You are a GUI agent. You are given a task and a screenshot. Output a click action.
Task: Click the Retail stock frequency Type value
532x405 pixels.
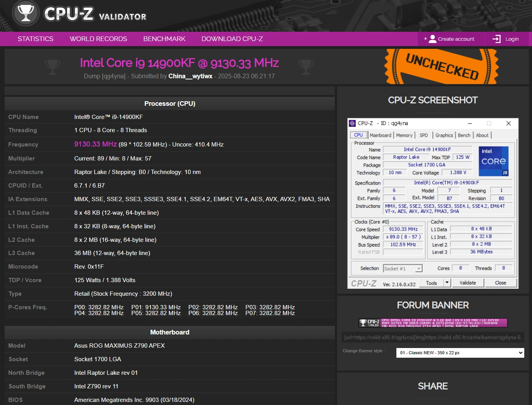(123, 294)
